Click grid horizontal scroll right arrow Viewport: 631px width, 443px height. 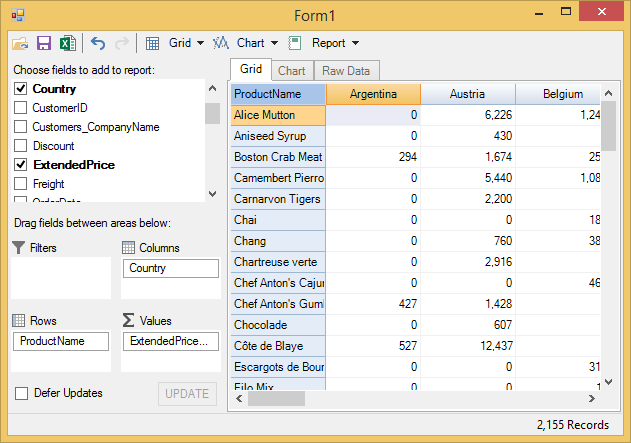pos(592,399)
